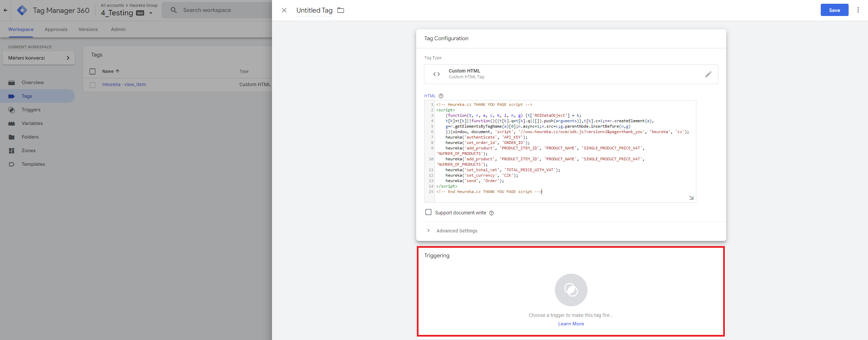Click the Type column header
The width and height of the screenshot is (868, 340).
[x=244, y=71]
